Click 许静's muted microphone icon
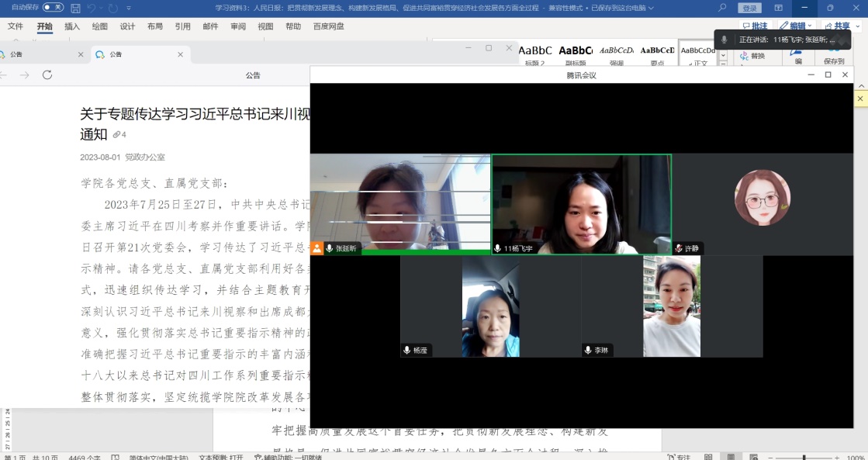The image size is (868, 460). tap(679, 248)
